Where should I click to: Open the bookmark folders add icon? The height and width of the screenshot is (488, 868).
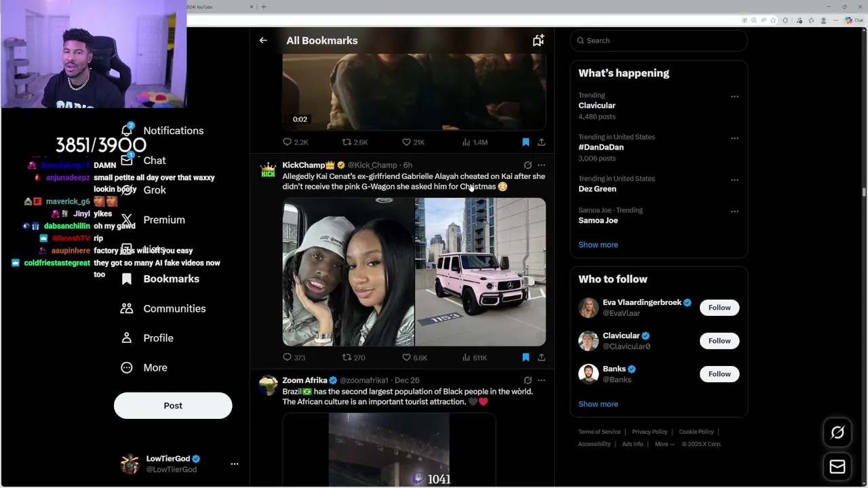point(538,41)
